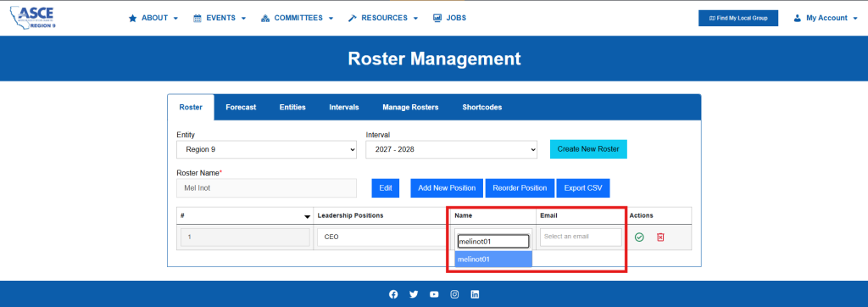Choose the melinot01 suggestion in the list
This screenshot has height=307, width=868.
(493, 259)
